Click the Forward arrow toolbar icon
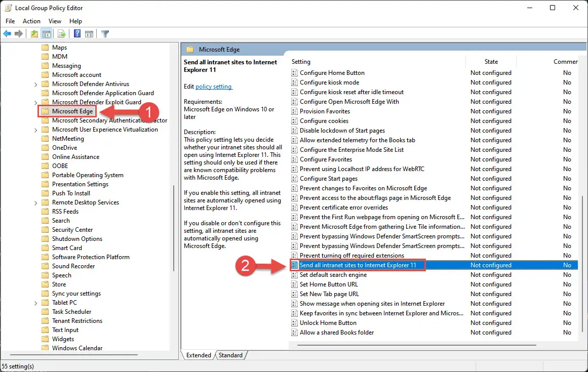This screenshot has width=588, height=372. pos(18,34)
